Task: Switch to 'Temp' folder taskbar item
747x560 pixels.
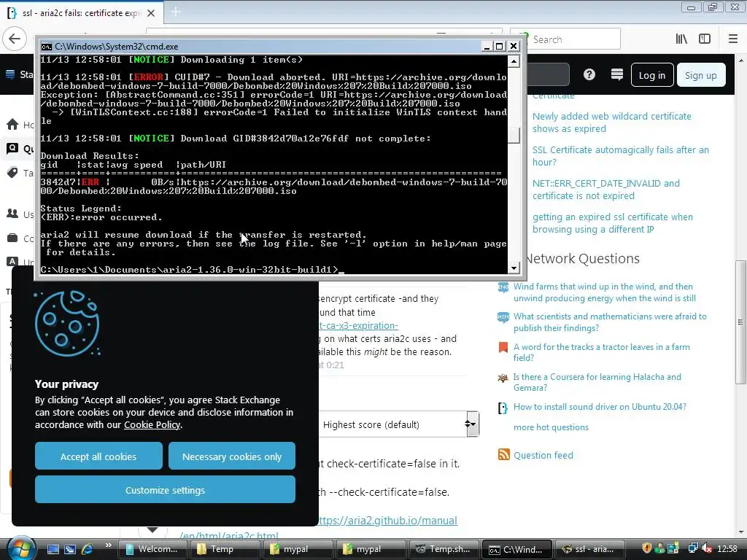Action: coord(225,549)
